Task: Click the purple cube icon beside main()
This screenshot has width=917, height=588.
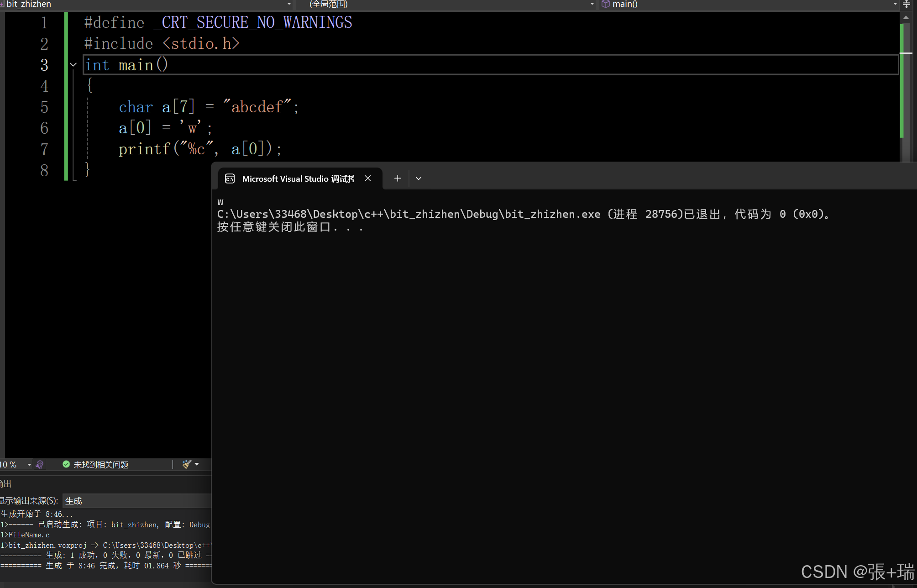Action: click(606, 4)
